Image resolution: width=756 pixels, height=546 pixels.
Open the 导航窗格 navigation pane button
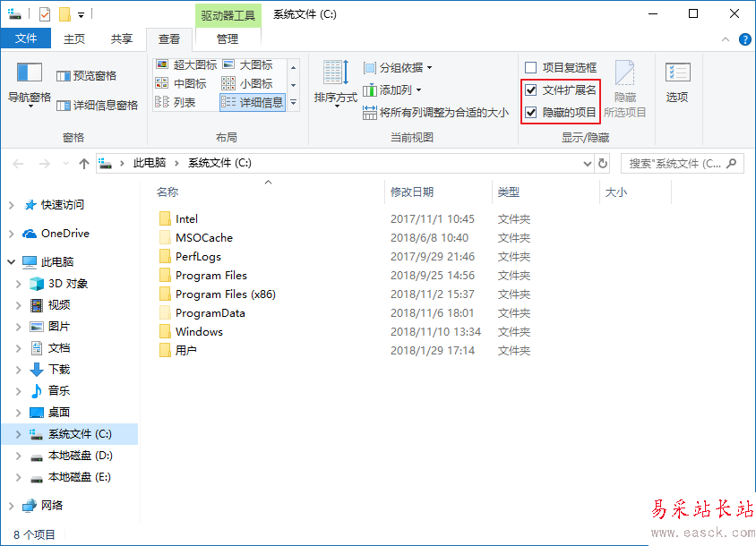click(30, 84)
